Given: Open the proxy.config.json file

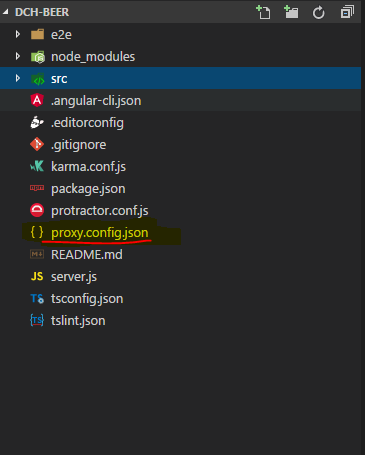Looking at the screenshot, I should [100, 233].
